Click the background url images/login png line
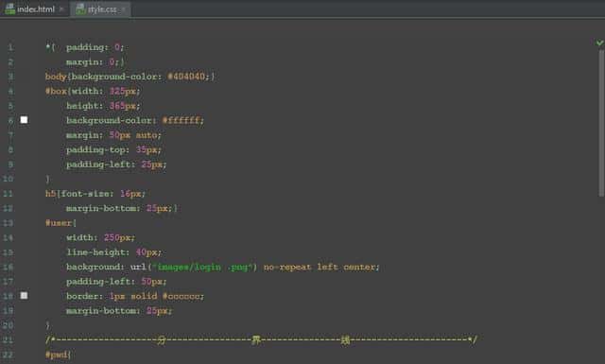Screen dimensions: 605x364 coord(223,268)
